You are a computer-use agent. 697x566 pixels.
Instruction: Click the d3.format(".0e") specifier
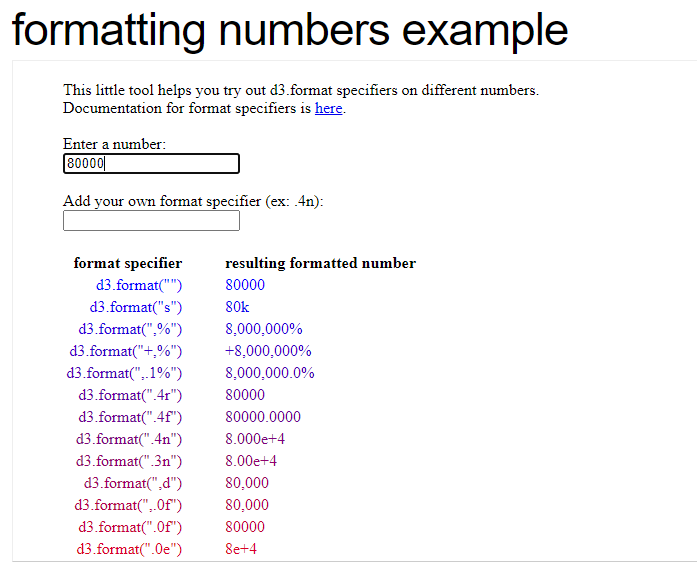coord(129,549)
